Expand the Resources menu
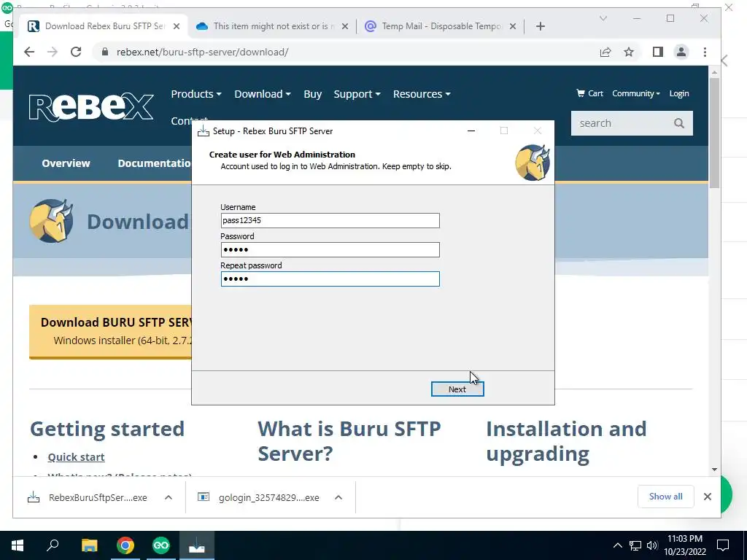 point(422,94)
